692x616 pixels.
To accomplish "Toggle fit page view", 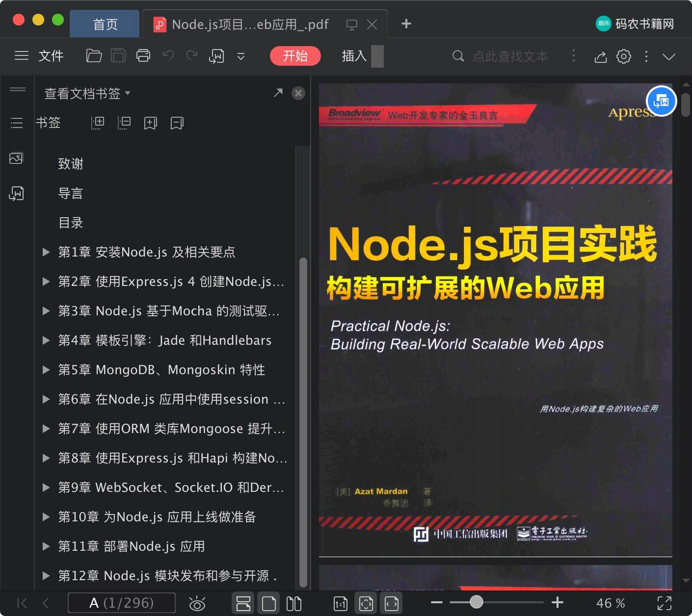I will click(366, 603).
